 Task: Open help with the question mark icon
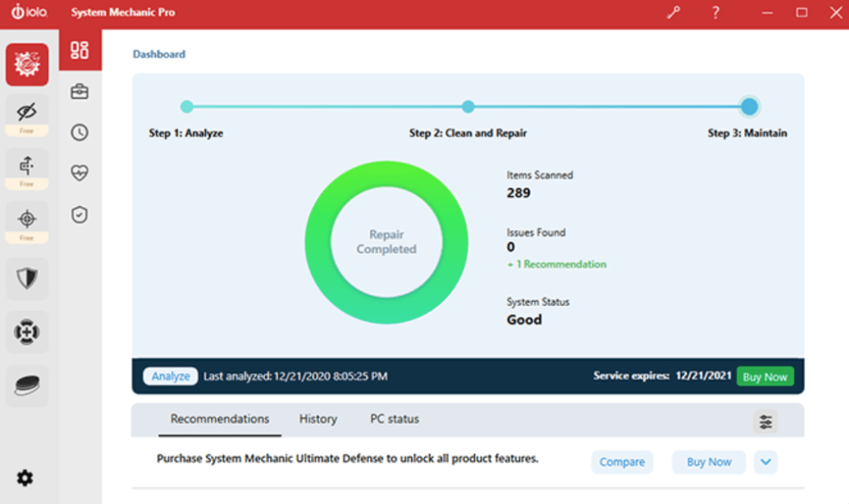(x=716, y=13)
